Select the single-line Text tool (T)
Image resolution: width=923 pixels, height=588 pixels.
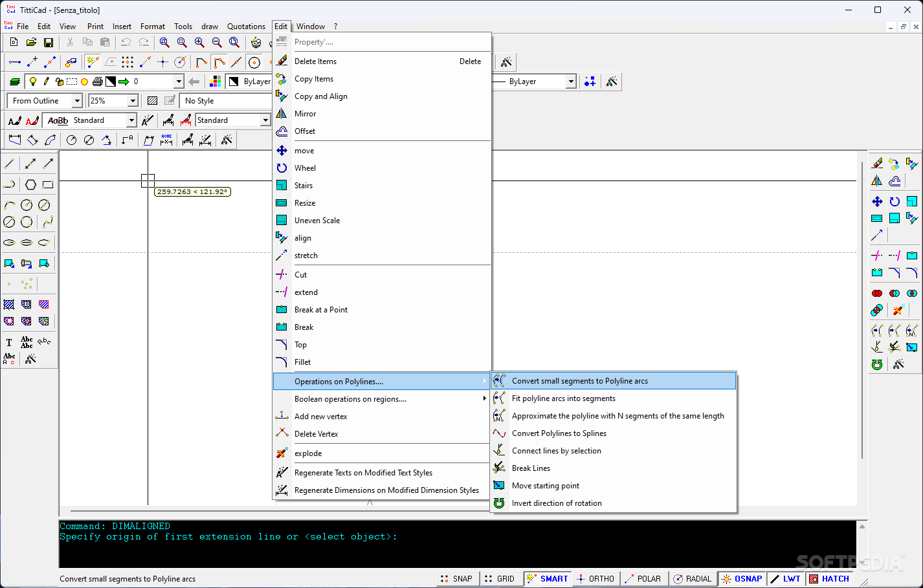tap(9, 342)
